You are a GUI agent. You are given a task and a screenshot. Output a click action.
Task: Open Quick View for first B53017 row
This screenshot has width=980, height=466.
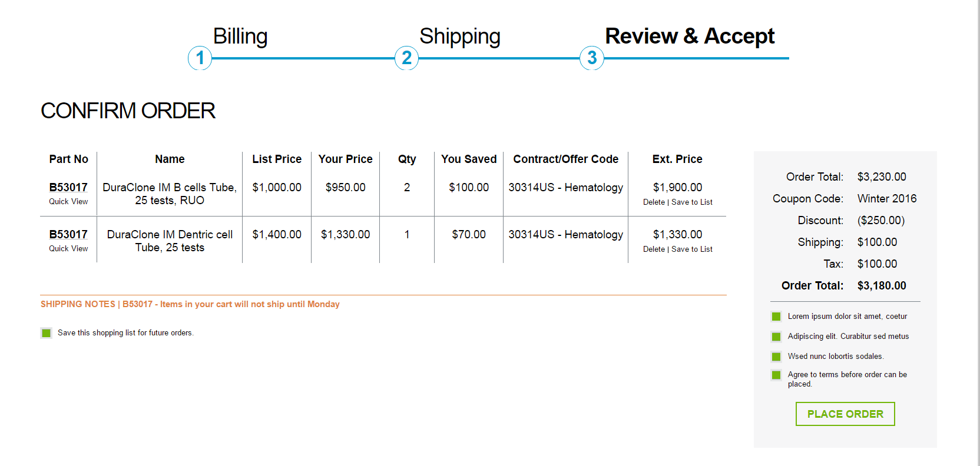click(x=68, y=201)
